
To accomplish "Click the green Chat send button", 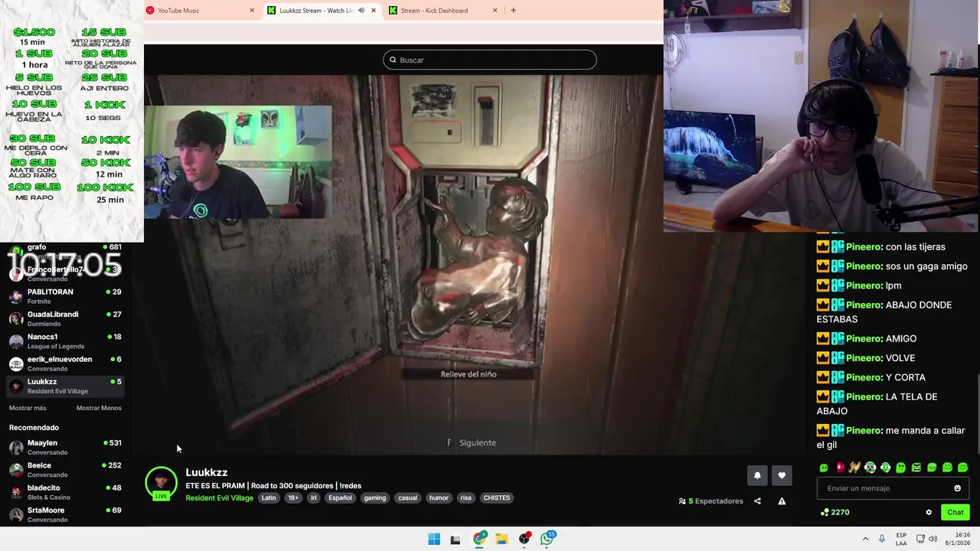I will (x=955, y=513).
